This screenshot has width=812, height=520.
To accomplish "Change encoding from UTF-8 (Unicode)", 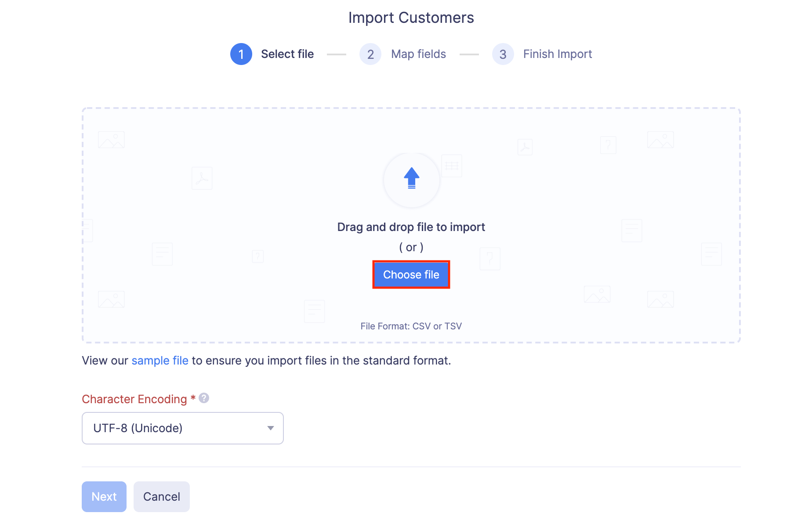I will tap(182, 428).
